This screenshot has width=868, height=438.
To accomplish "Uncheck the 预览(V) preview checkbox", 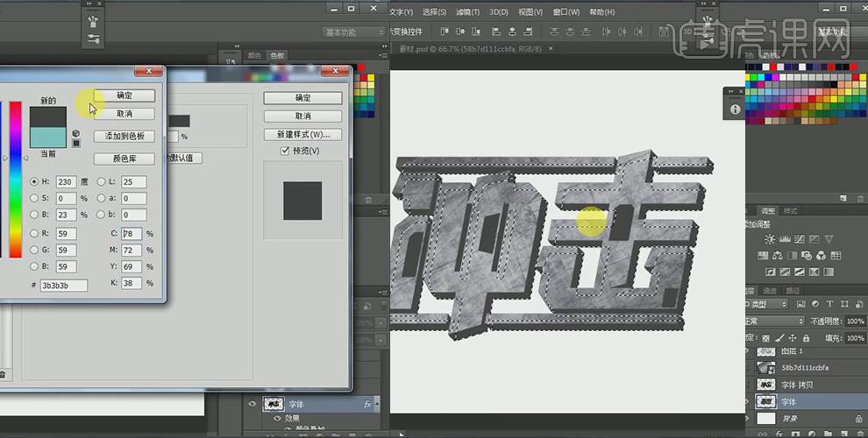I will coord(285,152).
